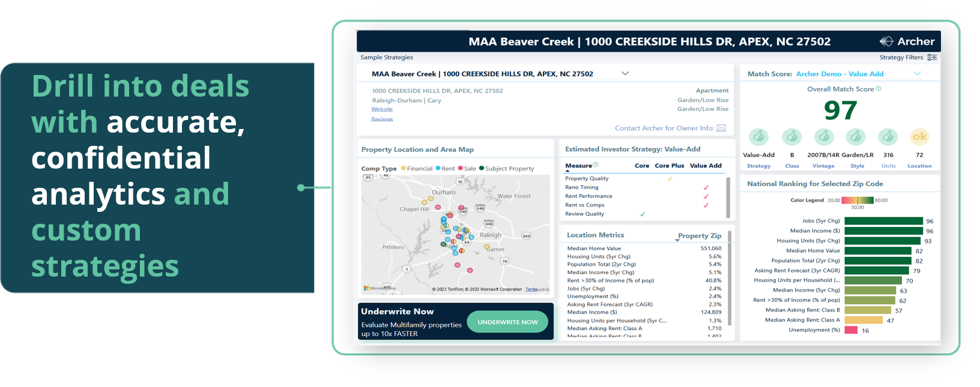Click the Units label under 316
980x387 pixels.
[x=888, y=166]
